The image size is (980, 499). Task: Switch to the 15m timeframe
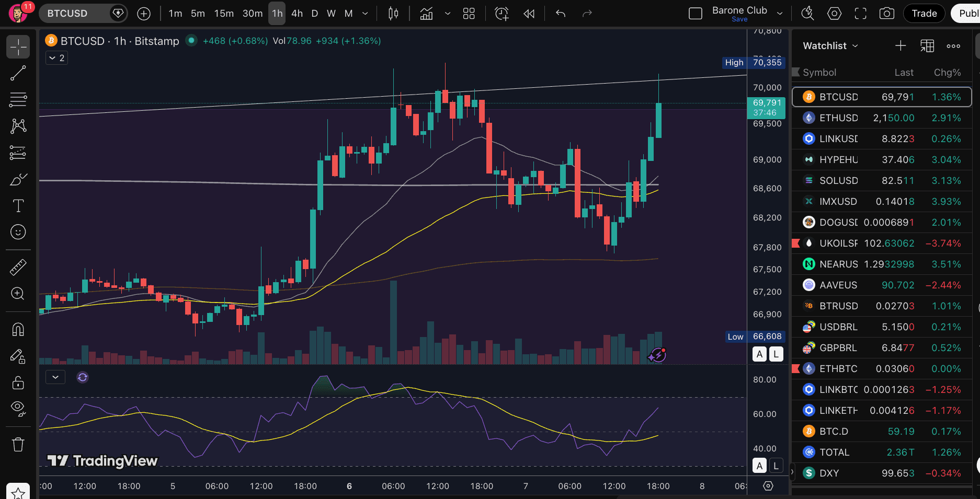(x=224, y=13)
